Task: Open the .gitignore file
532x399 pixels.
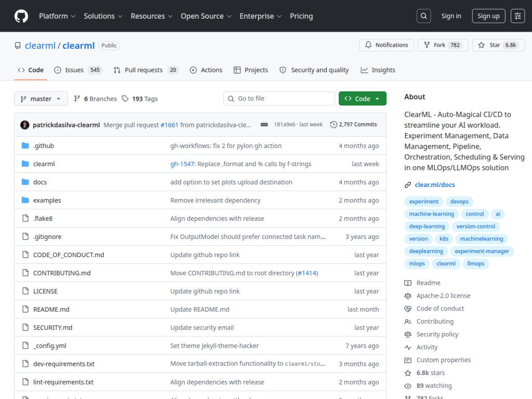Action: point(47,236)
